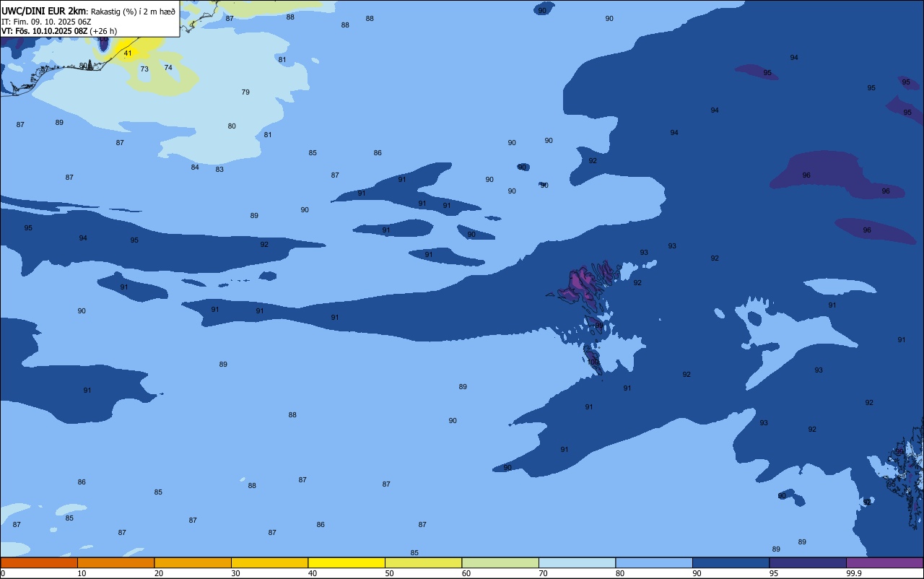The image size is (924, 579).
Task: Pick the purple legend band above 99.9
Action: (884, 562)
